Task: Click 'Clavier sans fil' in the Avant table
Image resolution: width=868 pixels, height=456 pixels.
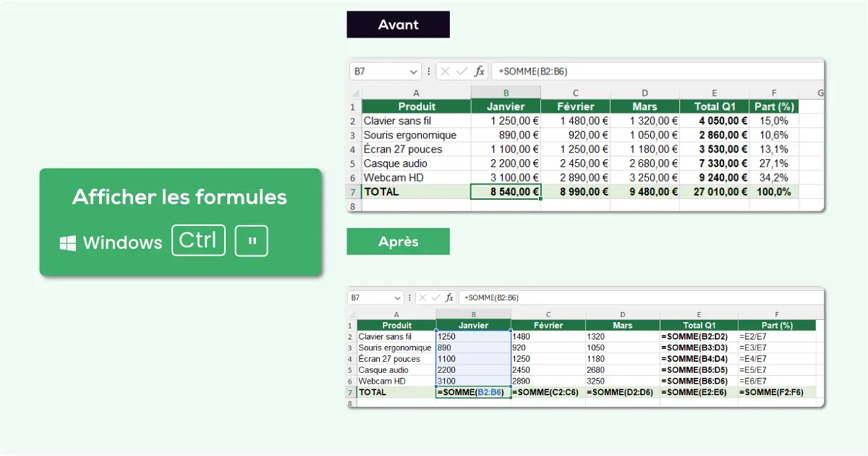Action: [x=397, y=121]
